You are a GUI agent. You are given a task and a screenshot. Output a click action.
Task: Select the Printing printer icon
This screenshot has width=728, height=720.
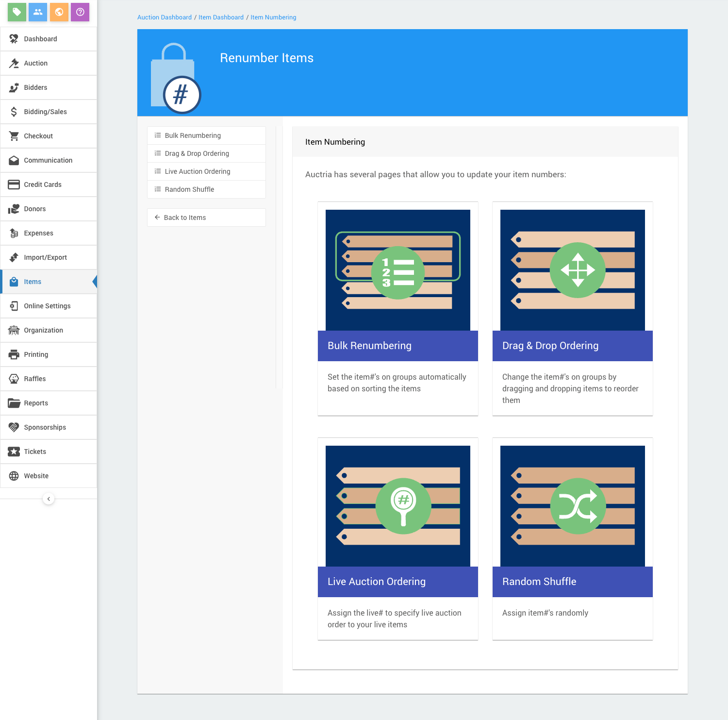tap(14, 354)
